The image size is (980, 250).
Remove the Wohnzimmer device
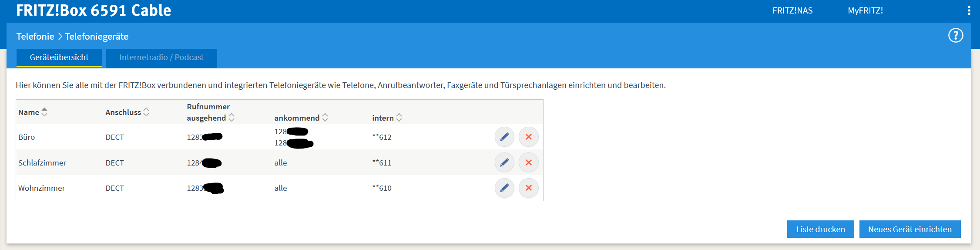[x=528, y=188]
